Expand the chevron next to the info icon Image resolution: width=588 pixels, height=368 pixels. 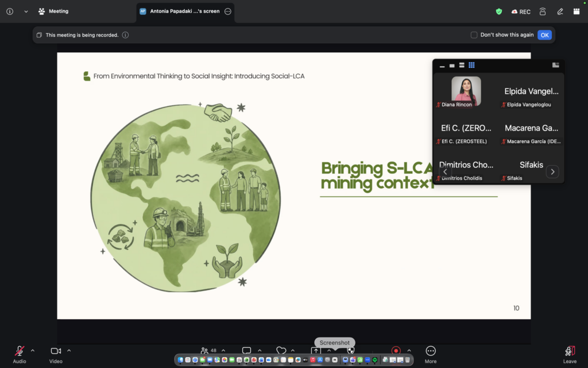click(26, 11)
